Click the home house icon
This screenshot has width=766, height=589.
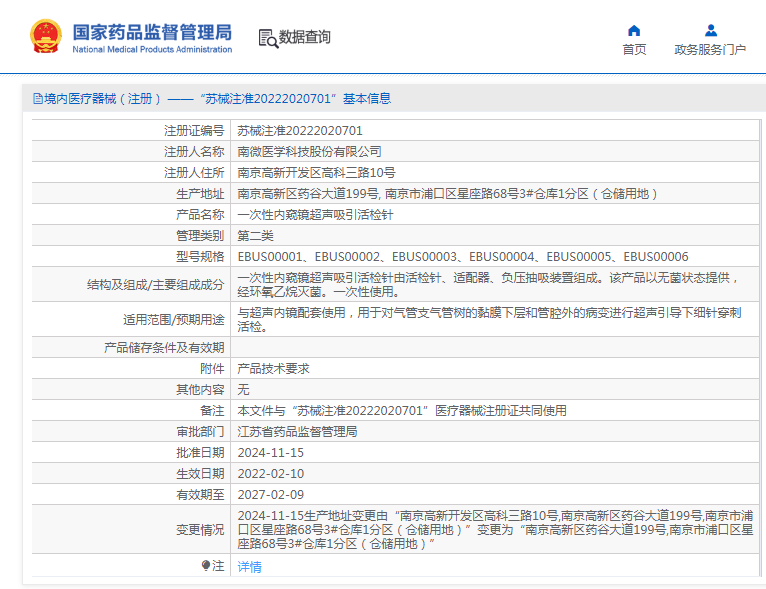[x=634, y=30]
